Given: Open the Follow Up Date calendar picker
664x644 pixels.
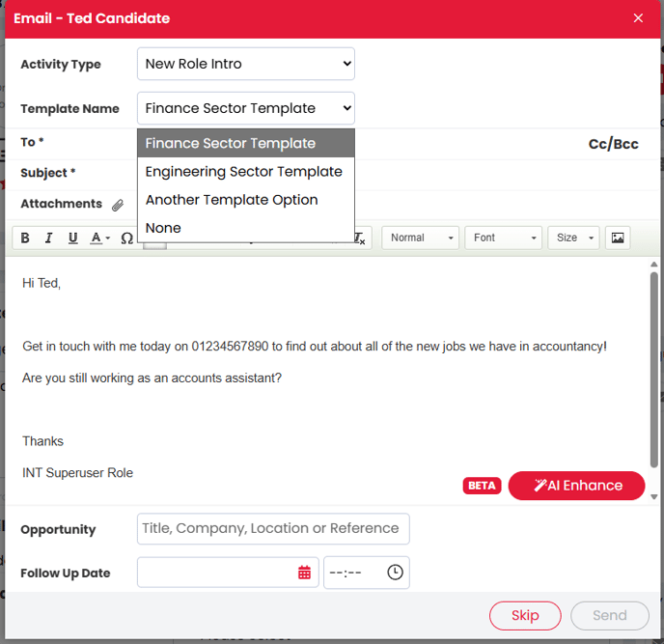Looking at the screenshot, I should [304, 573].
